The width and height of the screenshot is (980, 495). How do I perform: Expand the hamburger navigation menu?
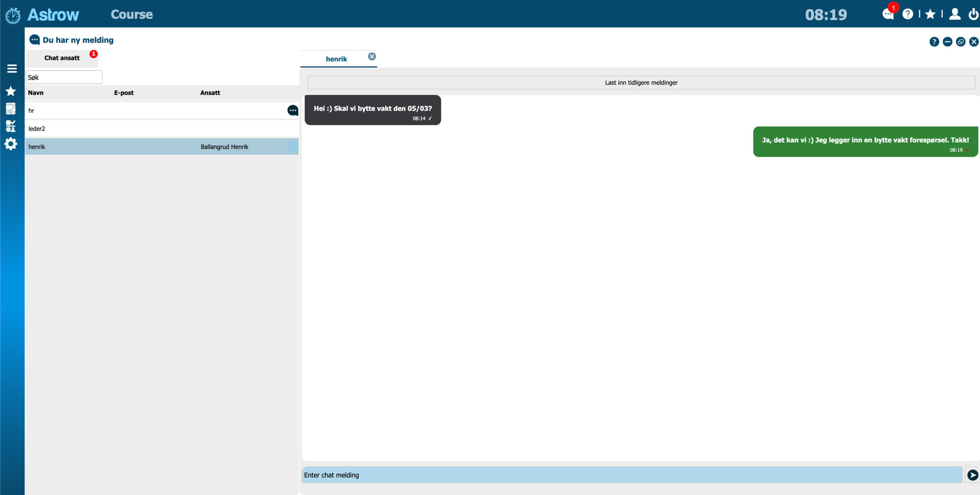pyautogui.click(x=12, y=68)
